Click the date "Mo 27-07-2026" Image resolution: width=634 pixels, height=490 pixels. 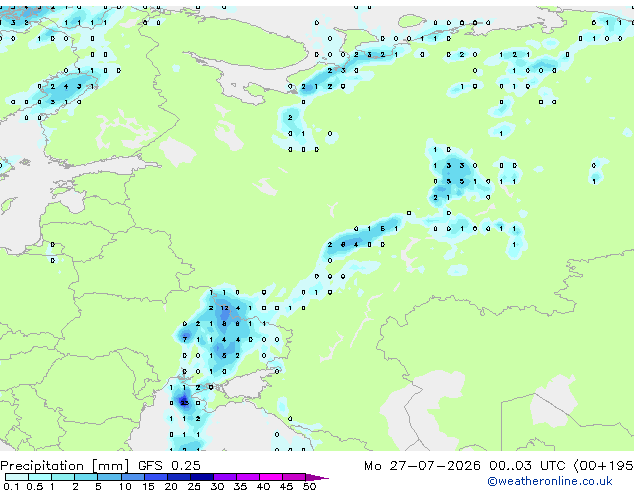point(422,466)
